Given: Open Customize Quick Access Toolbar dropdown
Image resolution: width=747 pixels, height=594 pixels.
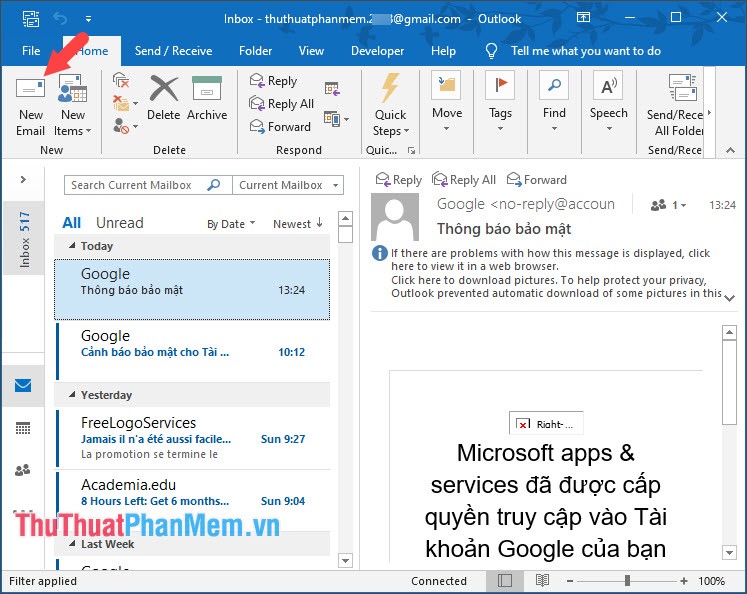Looking at the screenshot, I should 88,19.
